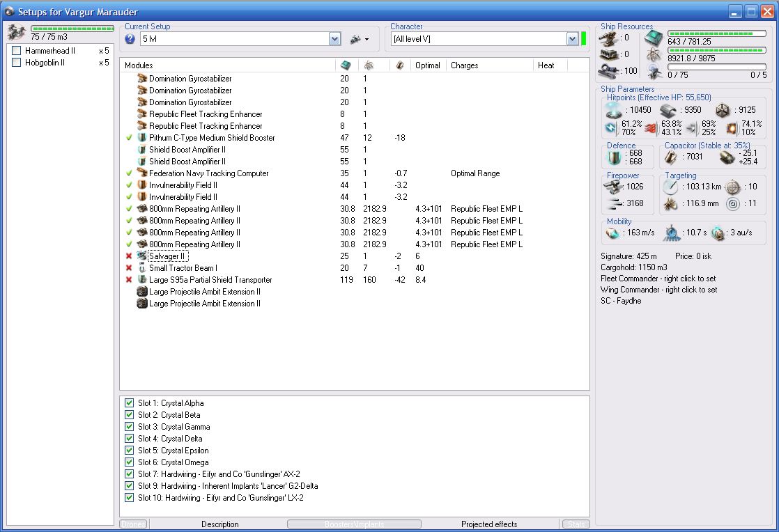This screenshot has width=779, height=532.
Task: Click the Vargur ship icon at top left
Action: pyautogui.click(x=16, y=32)
